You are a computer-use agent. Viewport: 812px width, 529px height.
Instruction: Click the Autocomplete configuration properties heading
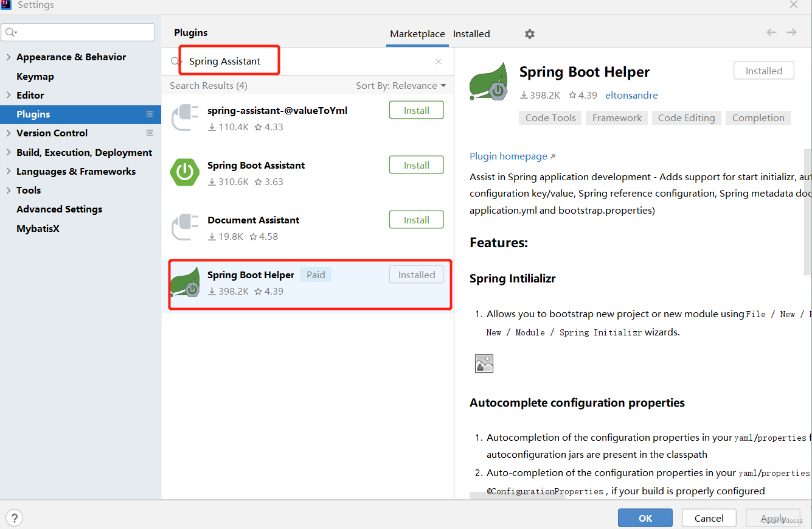(x=577, y=402)
